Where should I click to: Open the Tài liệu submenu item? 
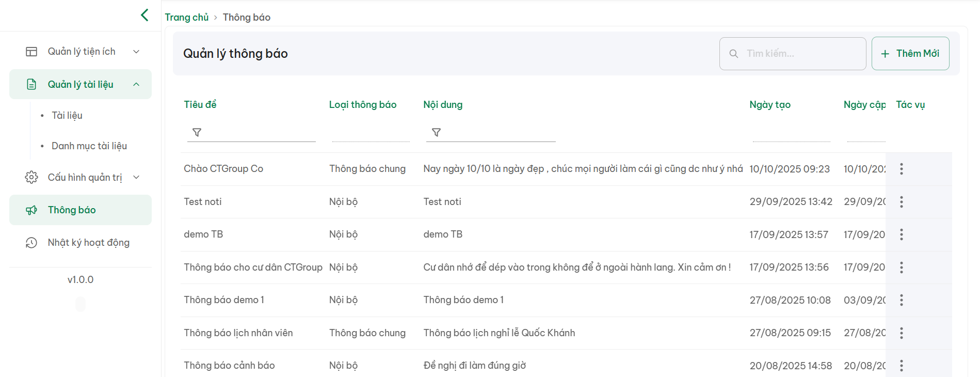pos(67,116)
